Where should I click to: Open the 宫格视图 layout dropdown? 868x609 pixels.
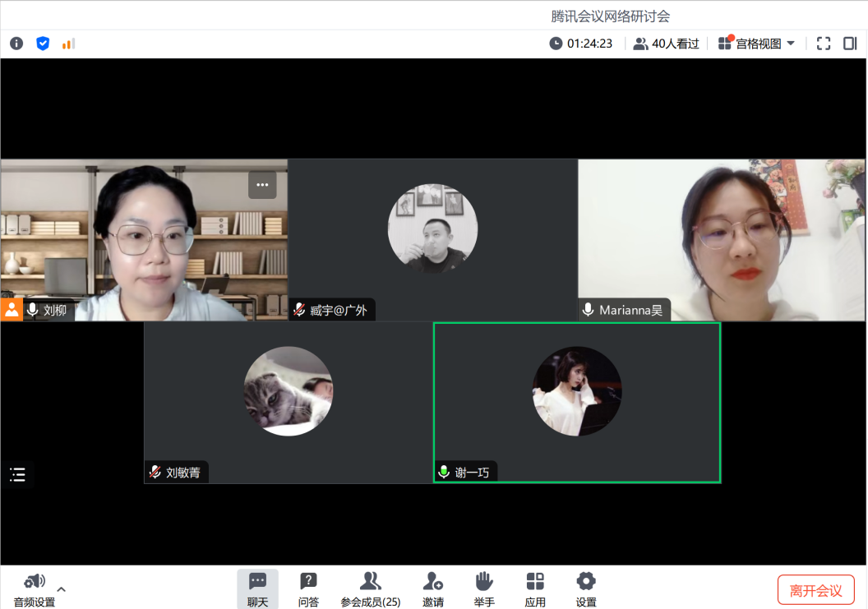click(756, 43)
